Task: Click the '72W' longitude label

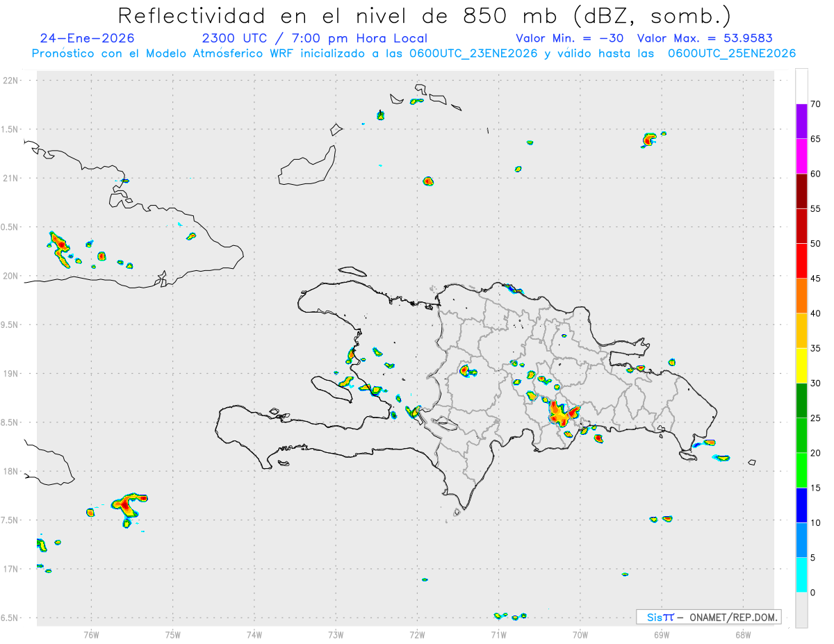Action: (x=417, y=635)
